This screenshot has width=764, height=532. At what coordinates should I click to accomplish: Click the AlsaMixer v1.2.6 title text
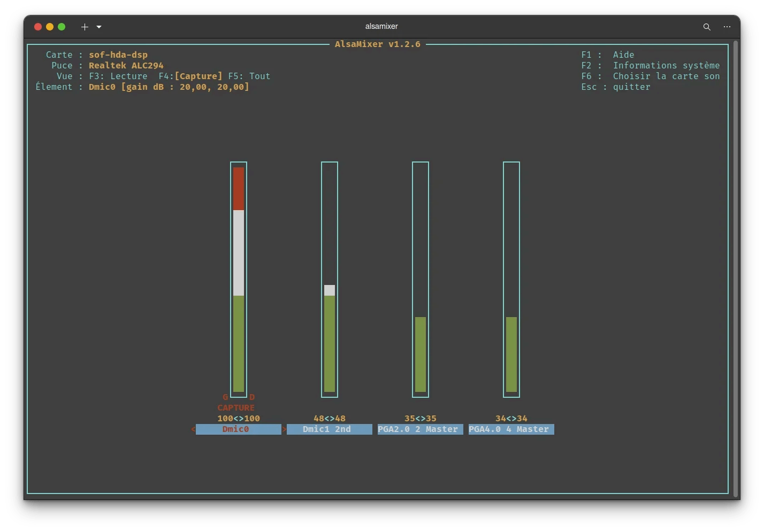click(x=378, y=44)
